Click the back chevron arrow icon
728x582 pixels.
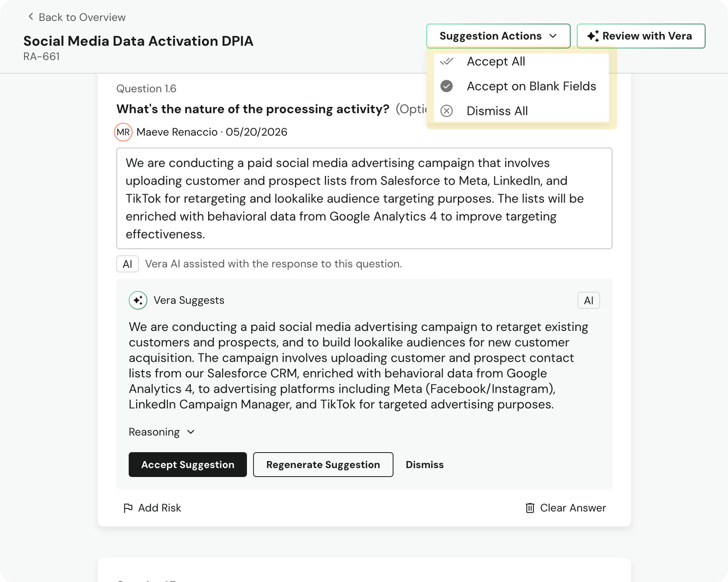click(31, 17)
